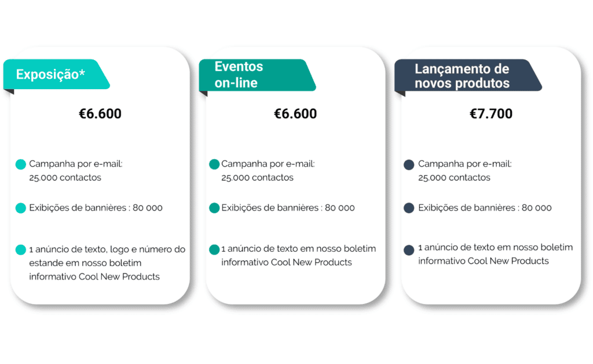The image size is (593, 364).
Task: Click navy bullet beside Lançamento text ad item
Action: point(409,250)
